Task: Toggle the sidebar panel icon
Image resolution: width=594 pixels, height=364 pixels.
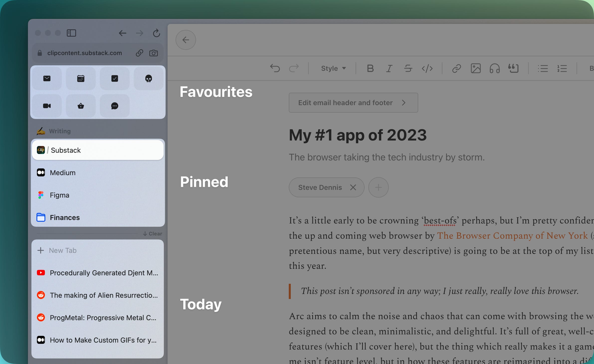Action: coord(71,33)
